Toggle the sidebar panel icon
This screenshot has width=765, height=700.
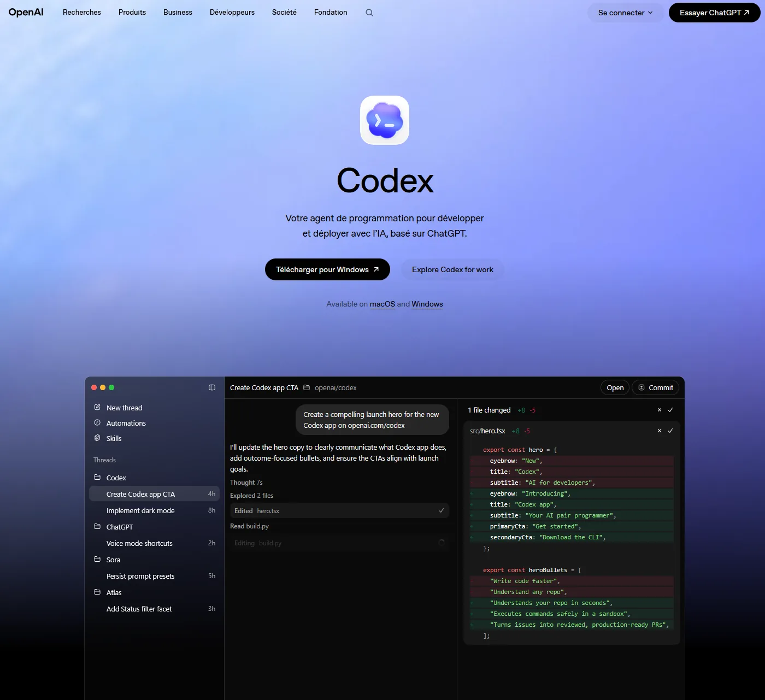(x=212, y=387)
